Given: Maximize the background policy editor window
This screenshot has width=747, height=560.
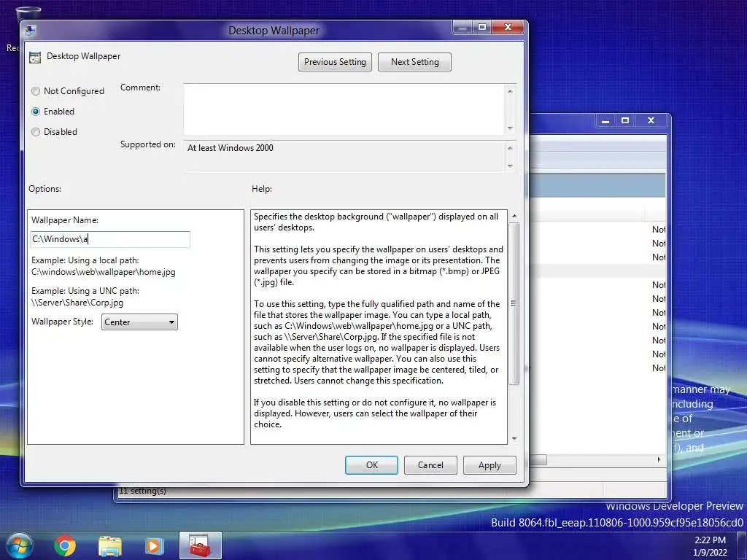Looking at the screenshot, I should coord(625,121).
